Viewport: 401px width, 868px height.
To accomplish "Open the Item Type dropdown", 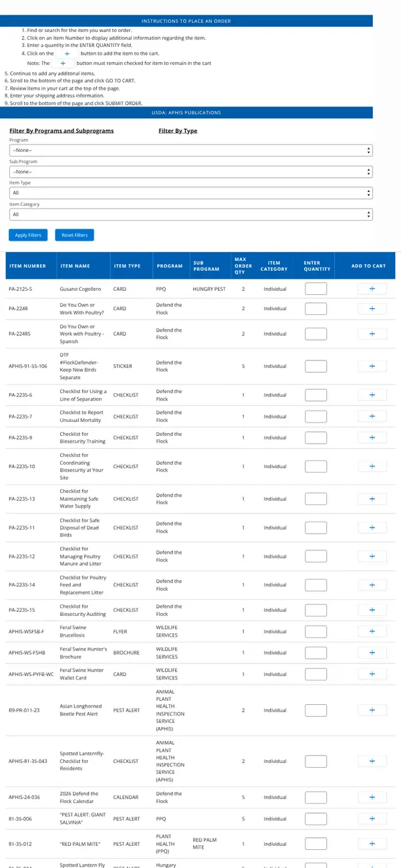I will click(x=191, y=193).
